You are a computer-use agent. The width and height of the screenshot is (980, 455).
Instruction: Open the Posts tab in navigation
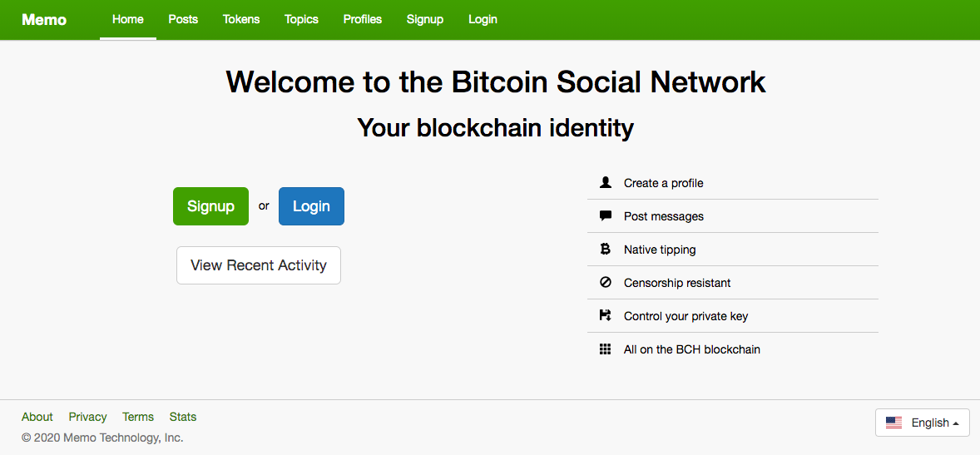pyautogui.click(x=183, y=19)
